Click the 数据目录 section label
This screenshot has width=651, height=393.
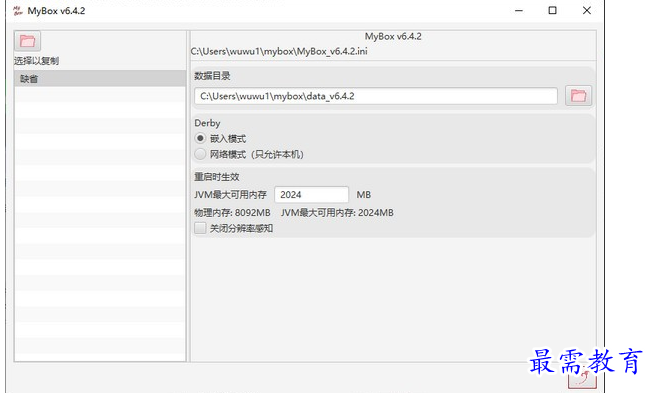212,76
